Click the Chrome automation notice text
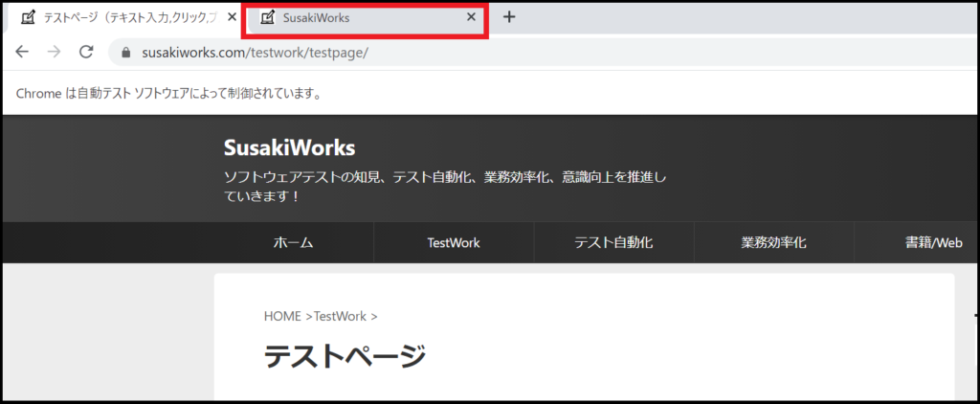 168,94
